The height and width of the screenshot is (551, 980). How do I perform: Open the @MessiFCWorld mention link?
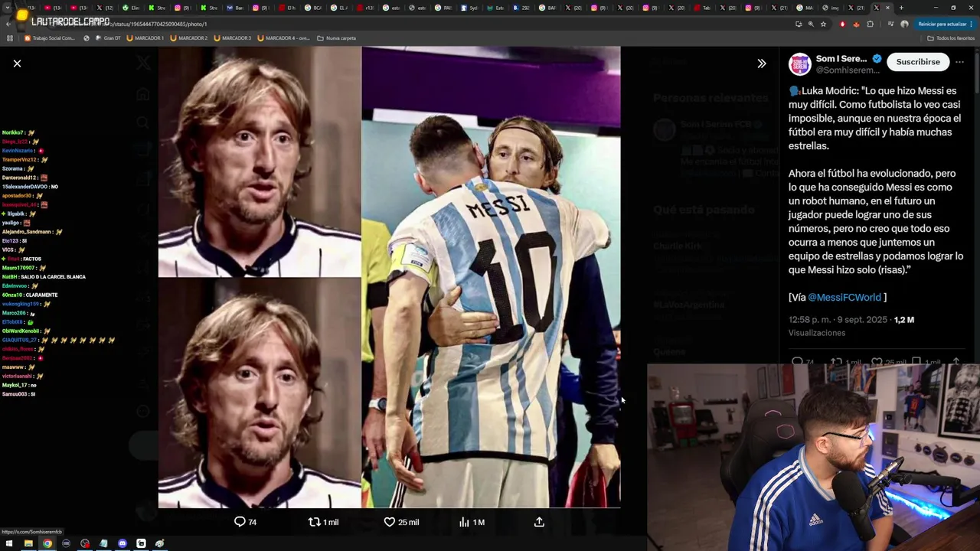coord(844,297)
